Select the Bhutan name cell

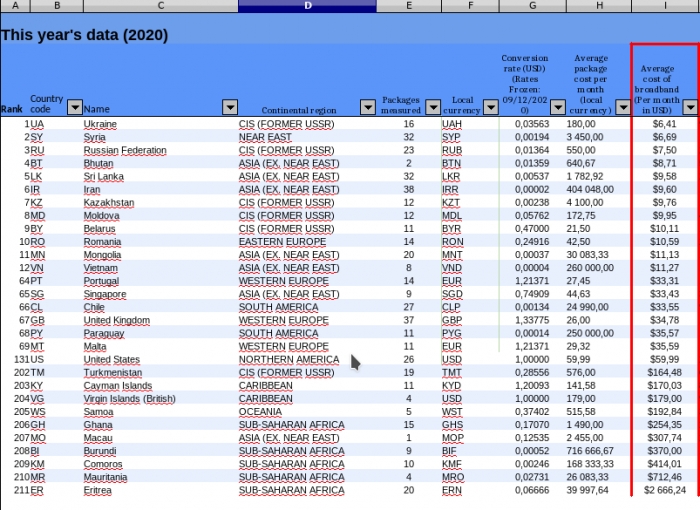[161, 163]
